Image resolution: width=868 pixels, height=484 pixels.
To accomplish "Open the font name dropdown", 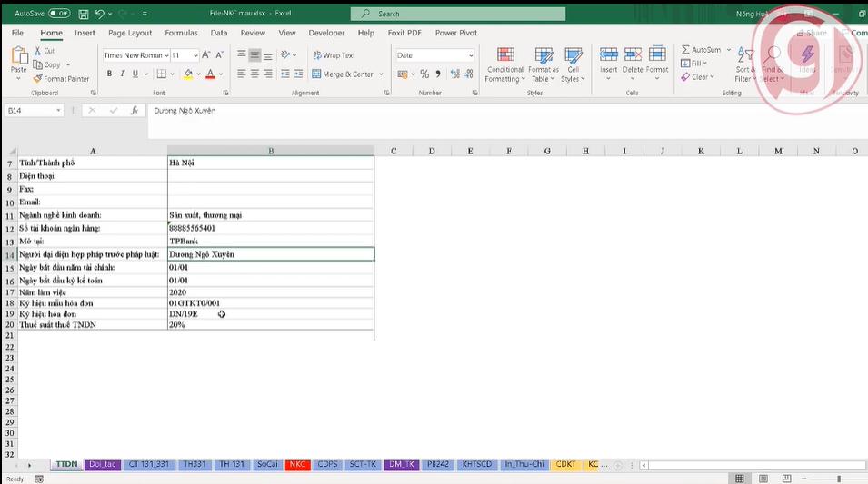I will coord(165,55).
